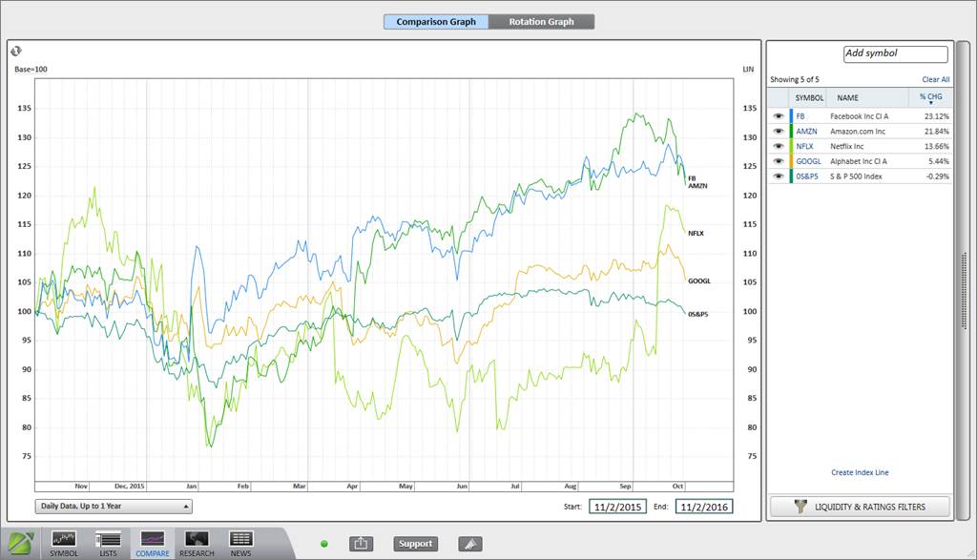Select the COMPARE view
Screen dimensions: 977x560
[152, 544]
